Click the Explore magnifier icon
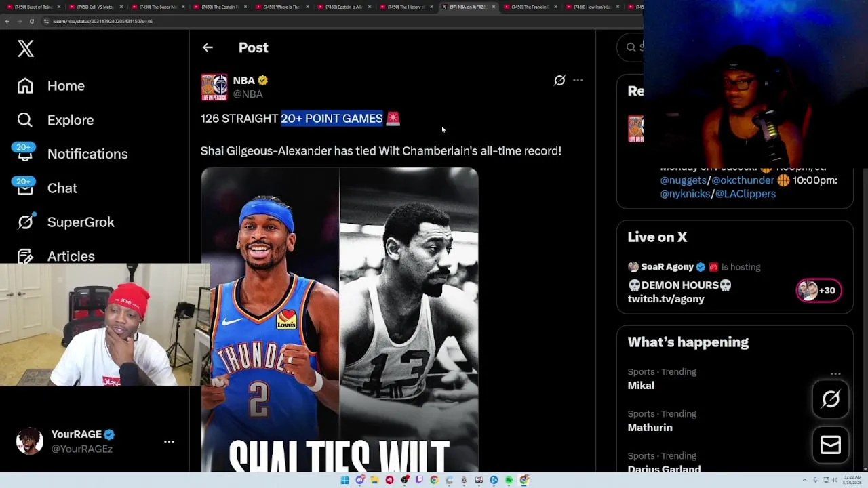Image resolution: width=868 pixels, height=488 pixels. (25, 120)
